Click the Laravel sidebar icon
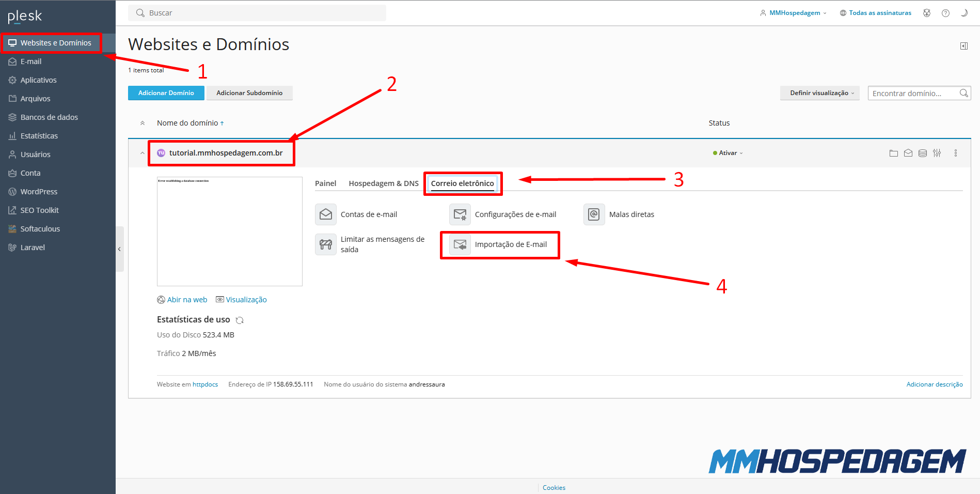 (x=12, y=248)
